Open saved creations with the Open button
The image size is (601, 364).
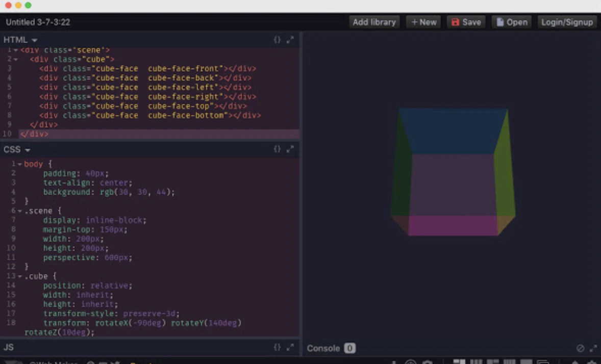(x=512, y=22)
